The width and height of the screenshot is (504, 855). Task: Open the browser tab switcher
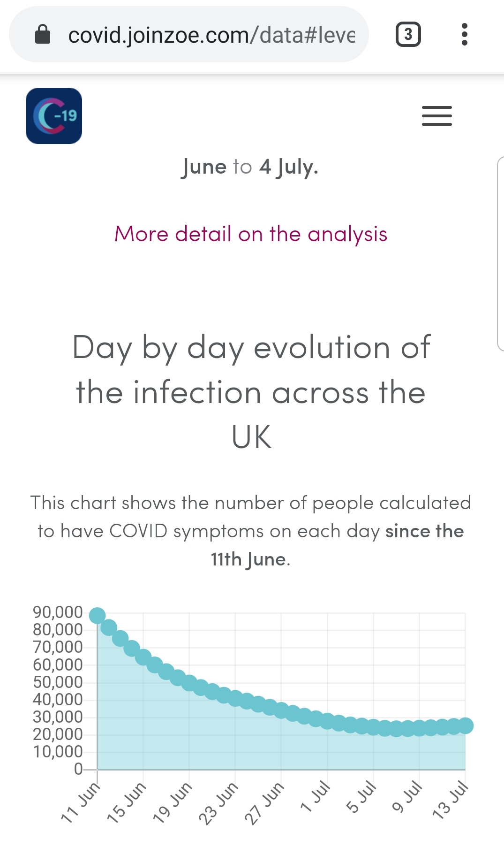click(408, 34)
